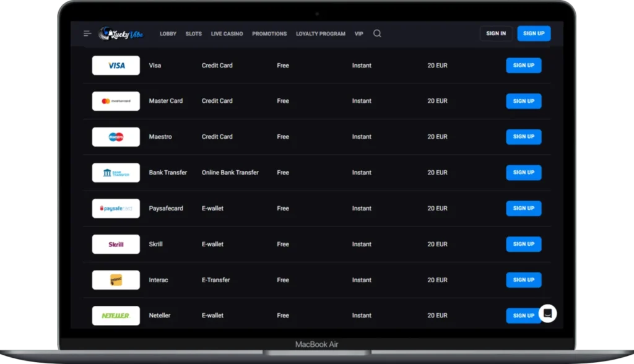Select the Skrill logo
This screenshot has height=364, width=634.
coord(116,245)
